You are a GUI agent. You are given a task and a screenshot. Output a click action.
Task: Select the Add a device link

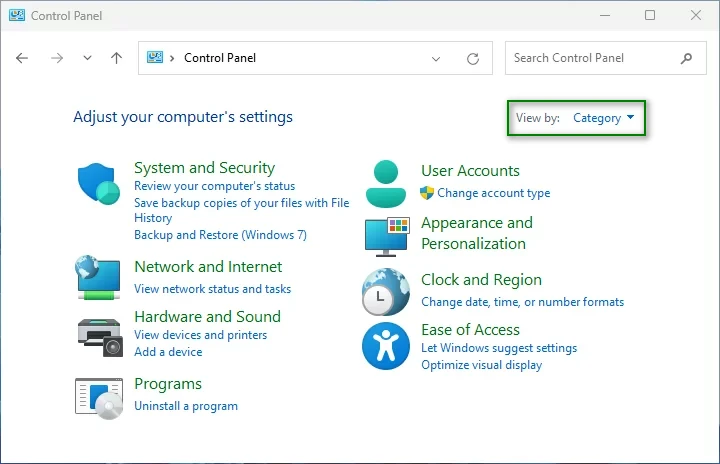(x=168, y=352)
